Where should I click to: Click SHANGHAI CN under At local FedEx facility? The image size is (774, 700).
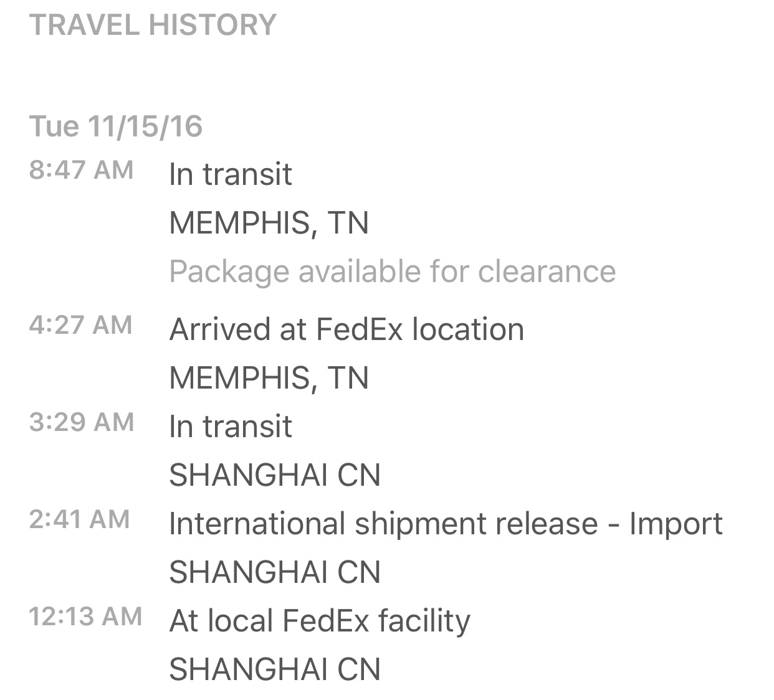274,669
